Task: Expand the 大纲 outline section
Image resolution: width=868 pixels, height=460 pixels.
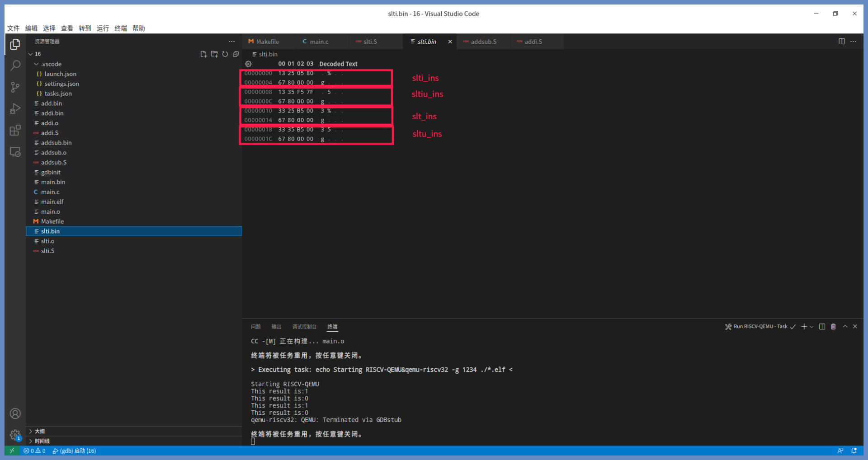Action: [x=31, y=431]
